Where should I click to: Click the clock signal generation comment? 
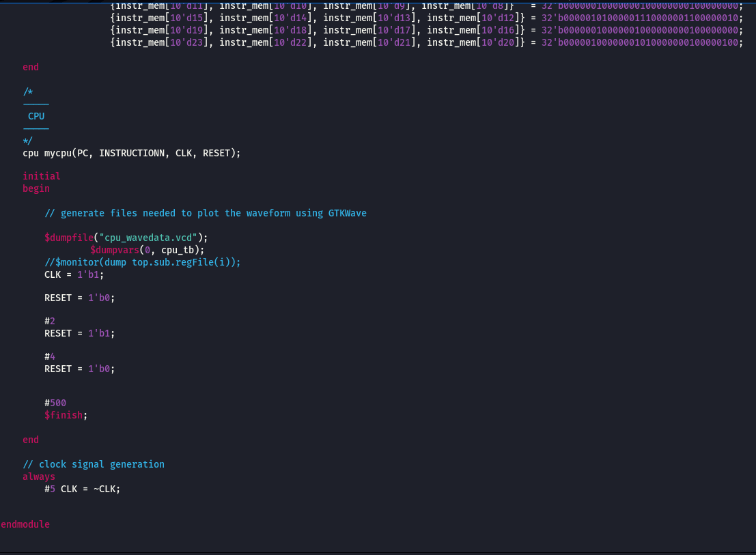point(94,464)
